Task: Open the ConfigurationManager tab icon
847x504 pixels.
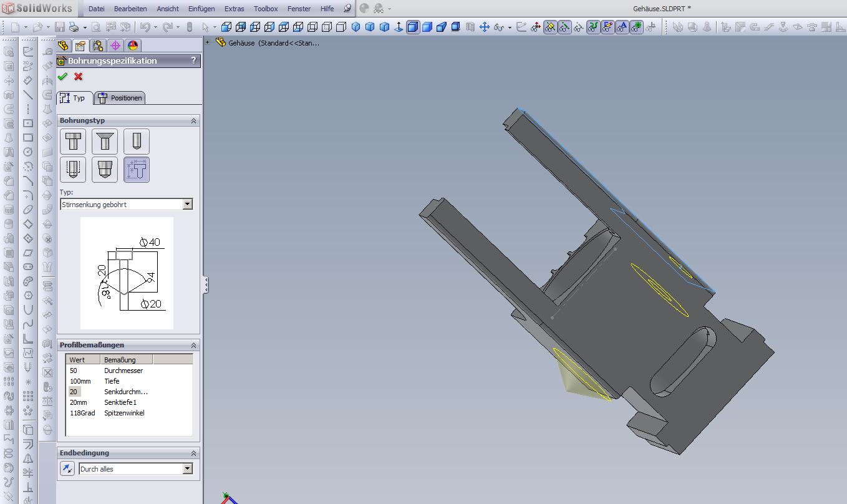Action: click(97, 46)
